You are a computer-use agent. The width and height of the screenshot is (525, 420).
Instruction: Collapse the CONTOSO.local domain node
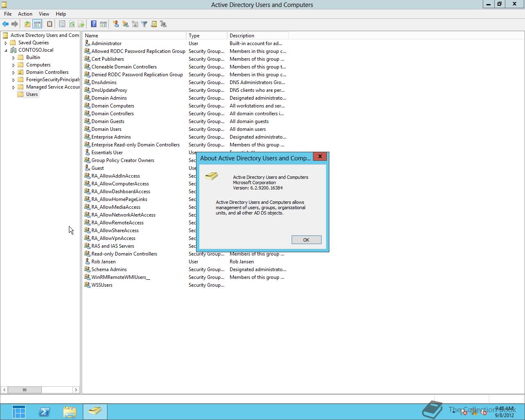[6, 50]
